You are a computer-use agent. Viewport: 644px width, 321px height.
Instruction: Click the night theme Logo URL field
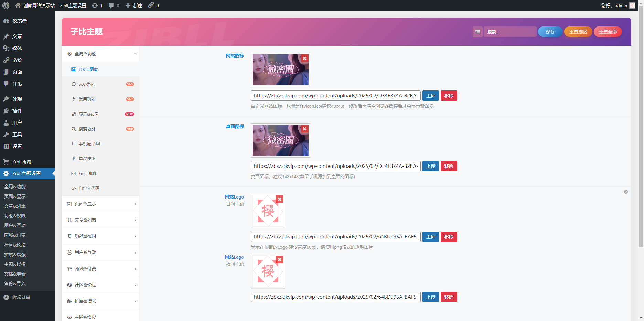coord(336,297)
